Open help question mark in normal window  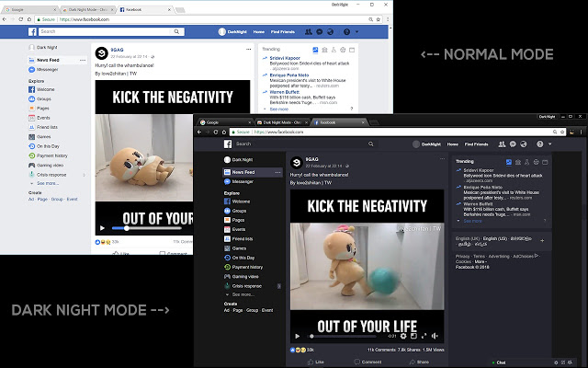tap(347, 32)
